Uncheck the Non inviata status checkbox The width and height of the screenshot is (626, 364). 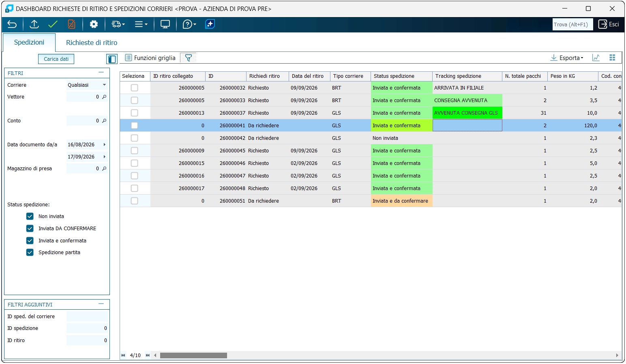[30, 216]
